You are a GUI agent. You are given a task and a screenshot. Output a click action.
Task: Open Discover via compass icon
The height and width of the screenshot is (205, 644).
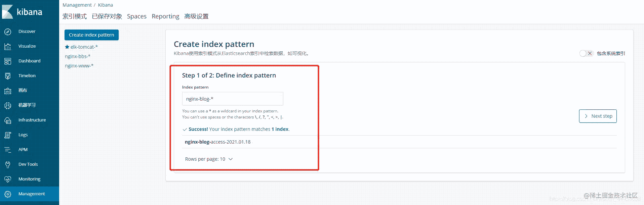coord(8,32)
